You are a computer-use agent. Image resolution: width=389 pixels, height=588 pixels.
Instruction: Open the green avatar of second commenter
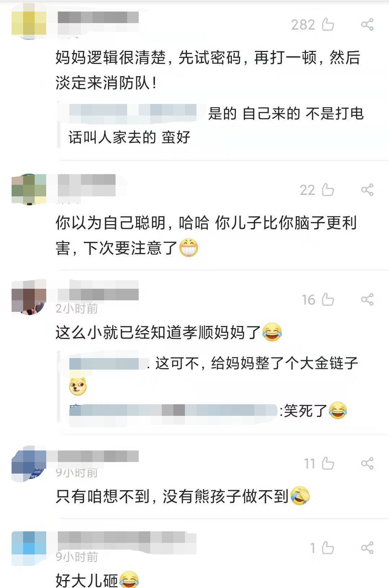[29, 189]
